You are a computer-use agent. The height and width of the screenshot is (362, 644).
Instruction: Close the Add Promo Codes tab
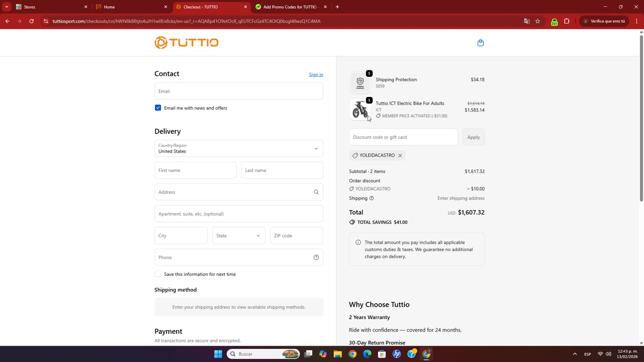pos(325,7)
